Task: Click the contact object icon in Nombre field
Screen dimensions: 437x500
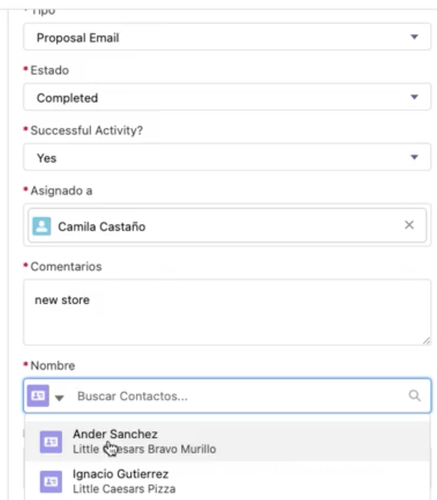Action: coord(38,396)
